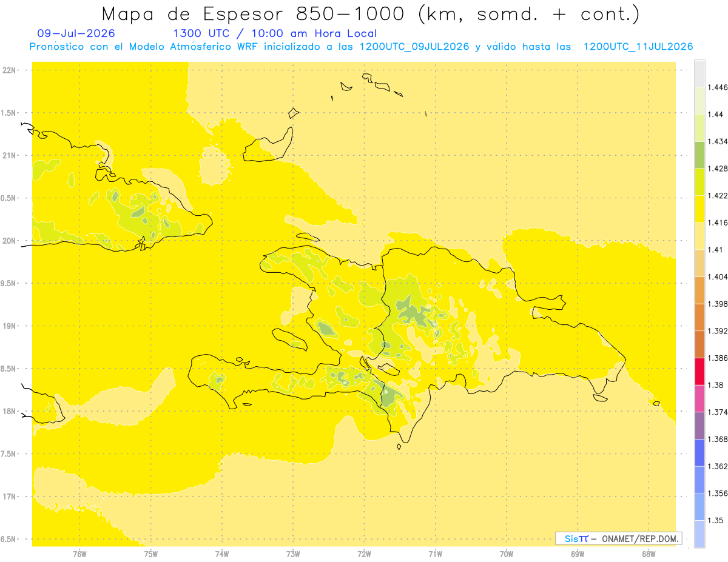Click the legend value '1.374'
Screen dimensions: 728x562
719,412
